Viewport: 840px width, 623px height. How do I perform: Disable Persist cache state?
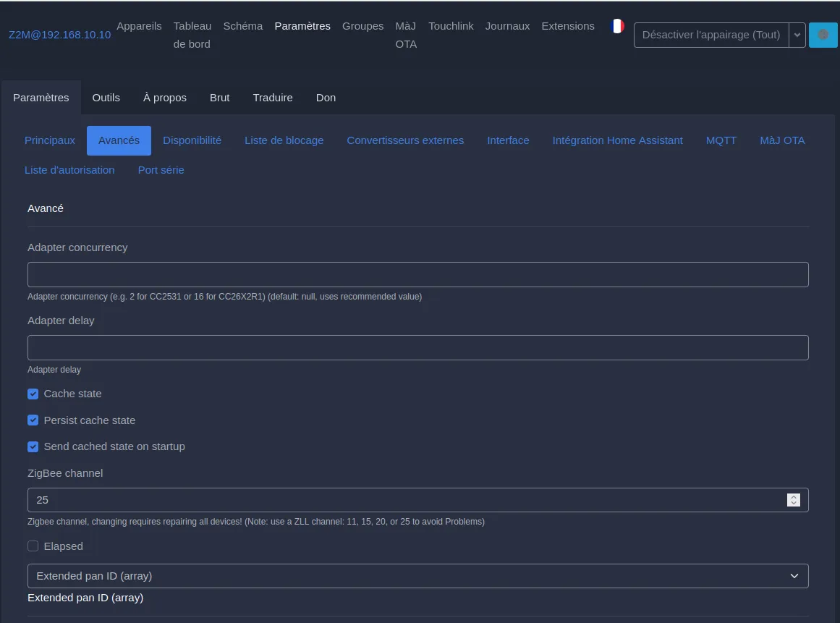pyautogui.click(x=33, y=420)
